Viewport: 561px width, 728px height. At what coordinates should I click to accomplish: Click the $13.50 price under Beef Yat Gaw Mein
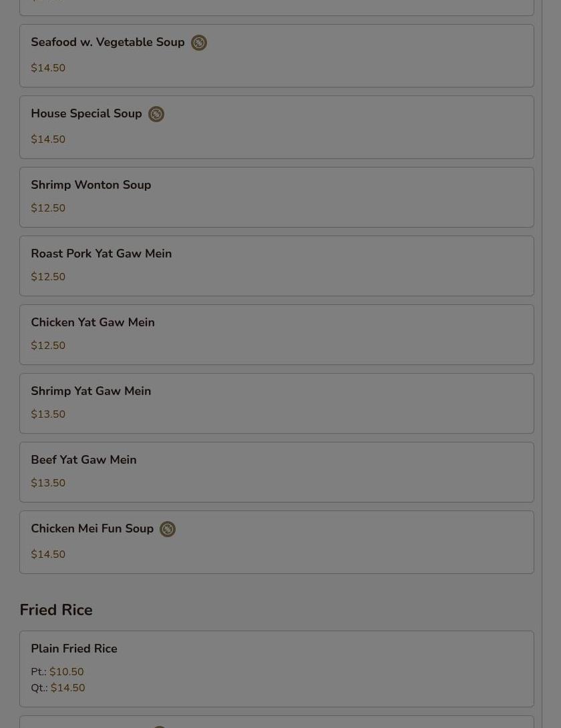tap(48, 483)
